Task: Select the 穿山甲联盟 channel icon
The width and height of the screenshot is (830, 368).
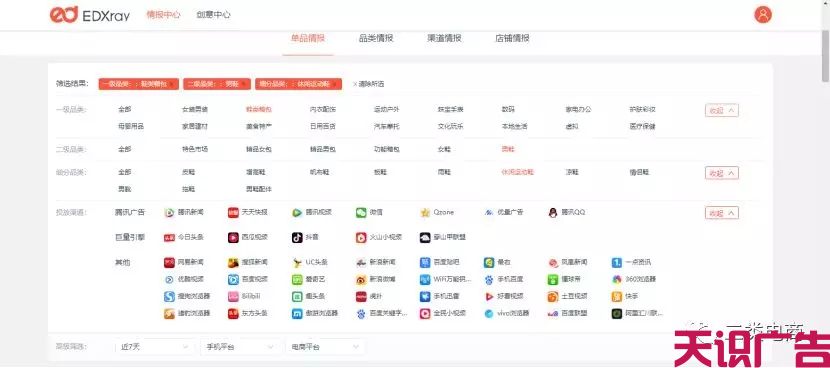Action: [425, 238]
